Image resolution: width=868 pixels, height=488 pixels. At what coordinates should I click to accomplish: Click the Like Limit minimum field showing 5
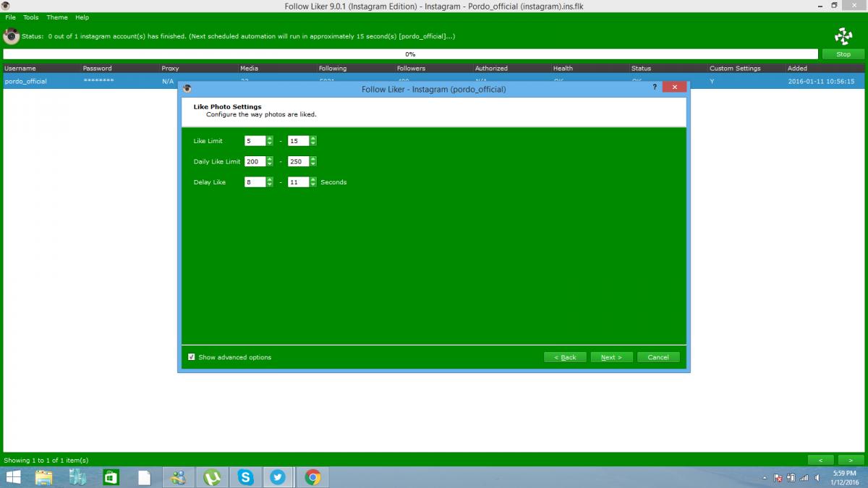[x=255, y=141]
